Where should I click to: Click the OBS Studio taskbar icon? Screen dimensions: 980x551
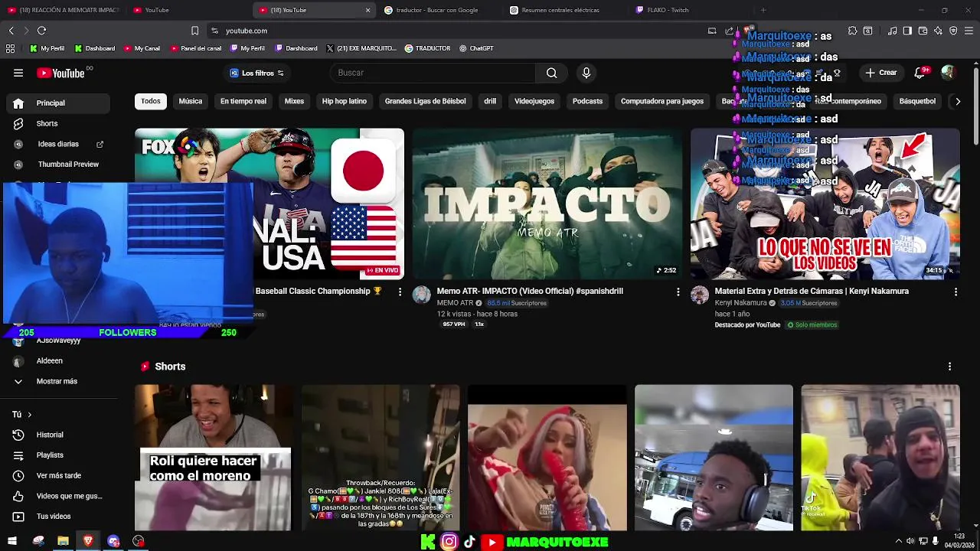[x=139, y=541]
